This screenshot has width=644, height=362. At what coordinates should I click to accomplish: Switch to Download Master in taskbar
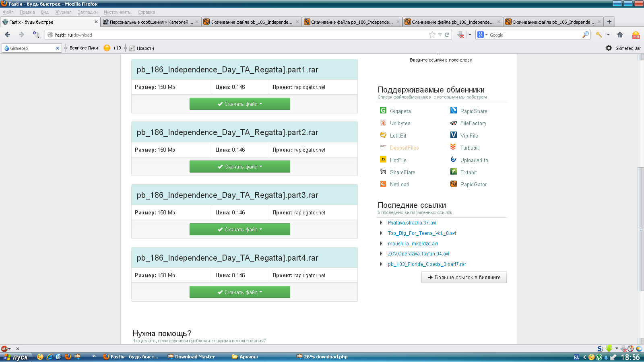191,357
